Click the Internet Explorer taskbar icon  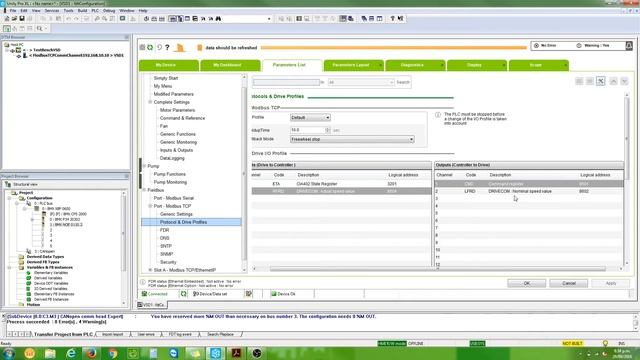coord(71,353)
